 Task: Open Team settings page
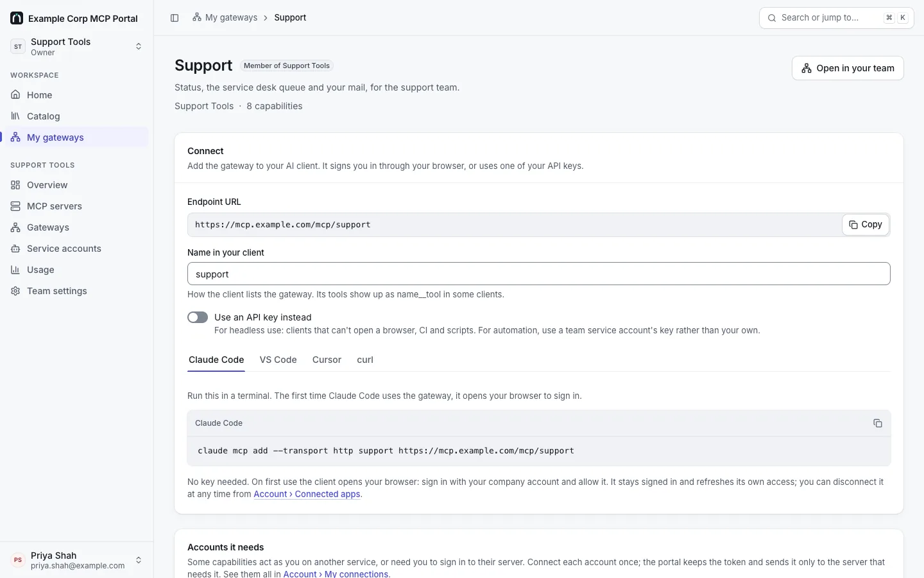coord(77,291)
